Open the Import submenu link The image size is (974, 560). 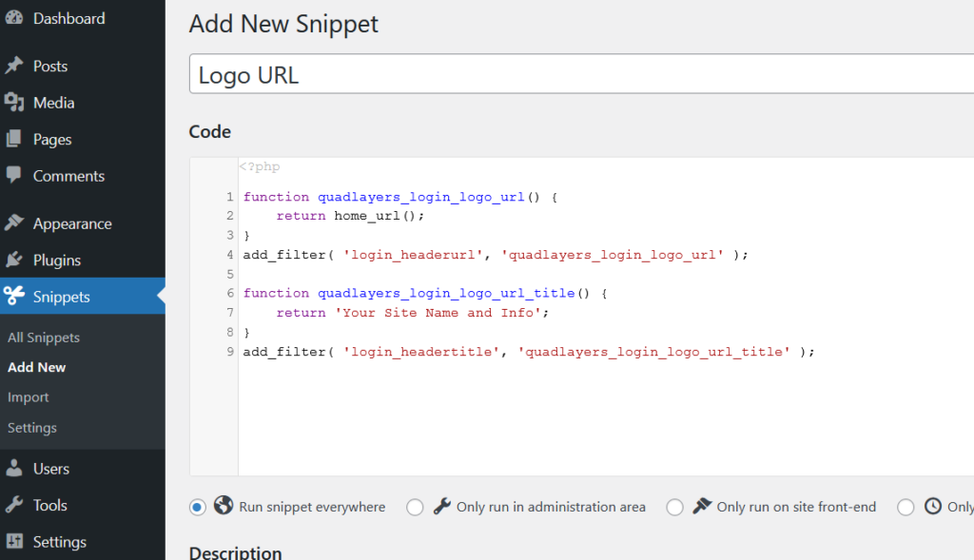coord(28,396)
